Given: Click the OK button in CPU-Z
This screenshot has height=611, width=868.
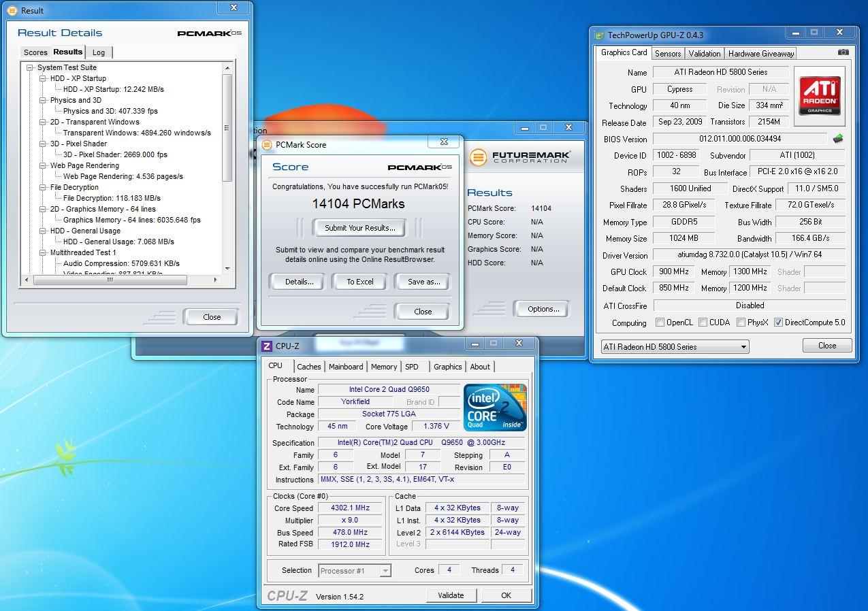Looking at the screenshot, I should (x=506, y=595).
